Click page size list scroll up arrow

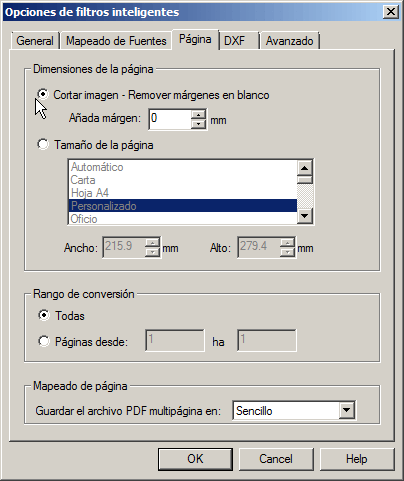[x=304, y=168]
